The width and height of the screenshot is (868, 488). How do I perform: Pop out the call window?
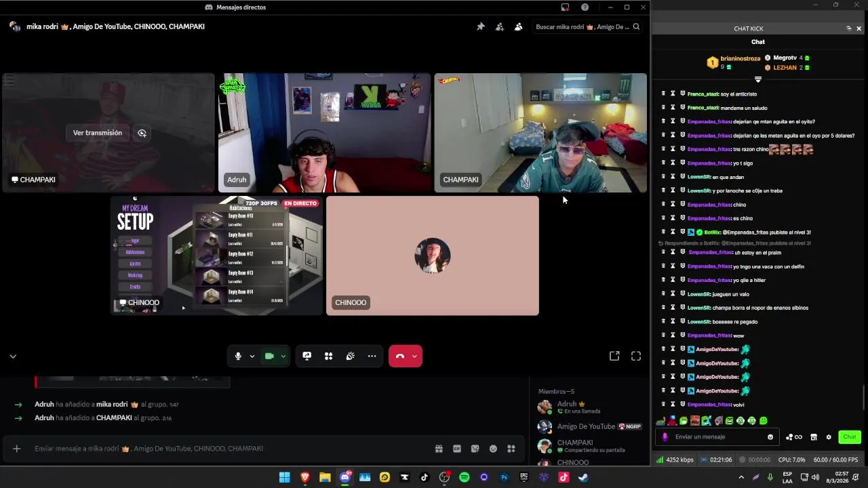[614, 356]
